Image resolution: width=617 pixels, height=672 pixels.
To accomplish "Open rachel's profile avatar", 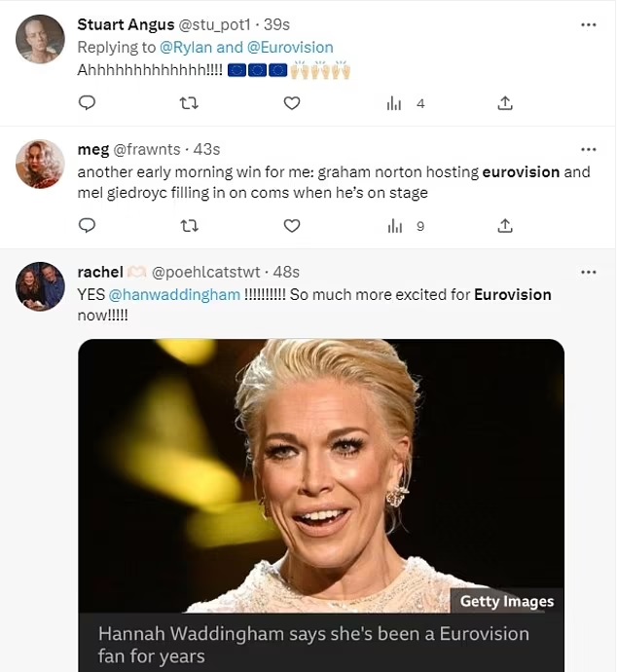I will click(40, 286).
